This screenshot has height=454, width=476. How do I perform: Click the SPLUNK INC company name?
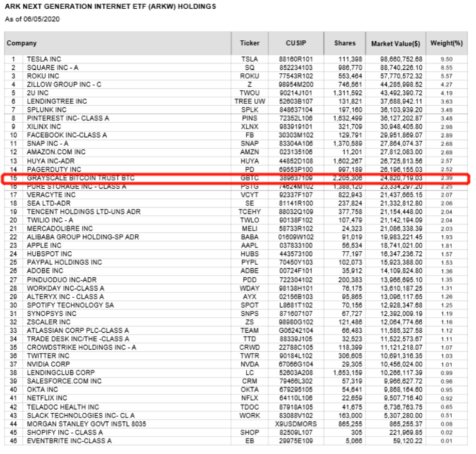click(47, 110)
